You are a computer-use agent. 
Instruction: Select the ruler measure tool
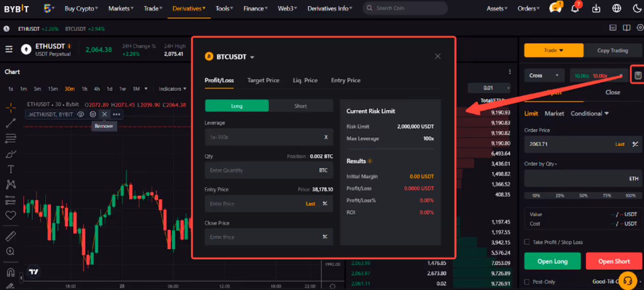(x=11, y=236)
